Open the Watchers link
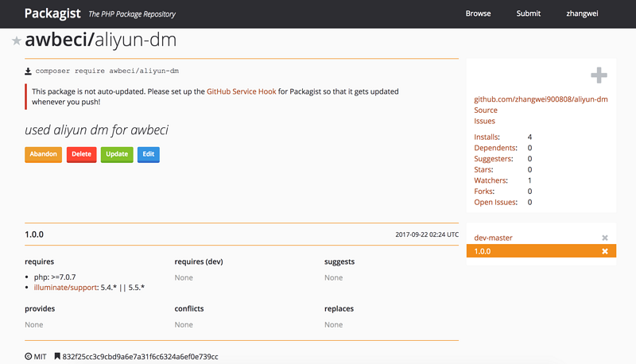Screen dimensions: 636x364 pos(491,180)
